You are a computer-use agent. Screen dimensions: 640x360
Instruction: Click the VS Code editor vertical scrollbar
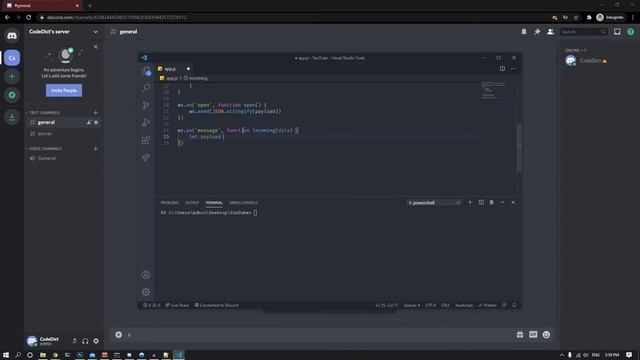(519, 148)
